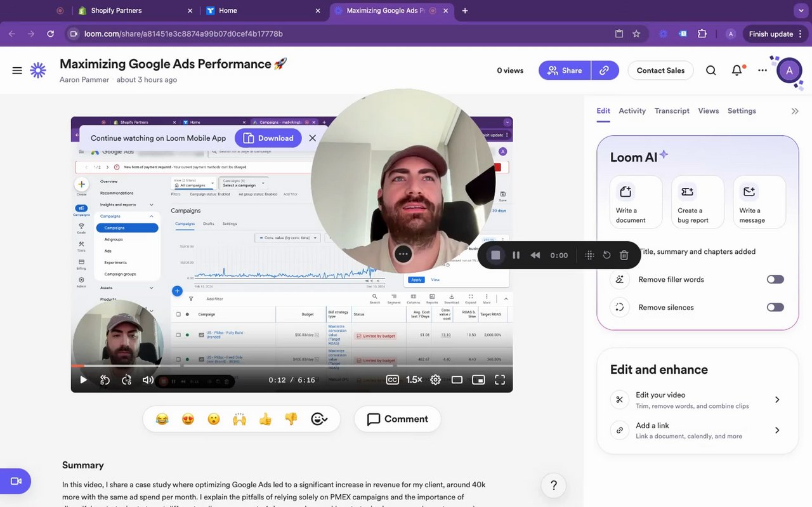Start a new recording with camera button
The image size is (812, 507).
tap(15, 482)
